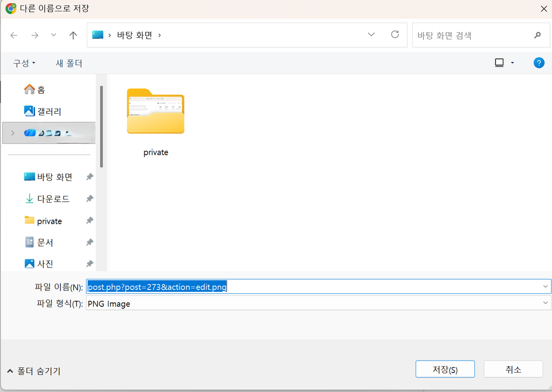The height and width of the screenshot is (392, 552).
Task: Open the 구성 menu
Action: pyautogui.click(x=24, y=64)
